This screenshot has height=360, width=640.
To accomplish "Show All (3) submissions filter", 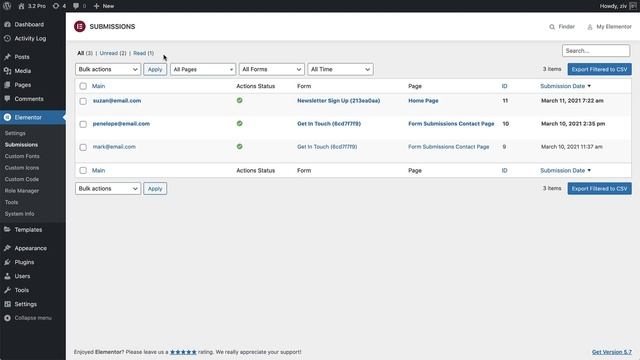I will (85, 53).
